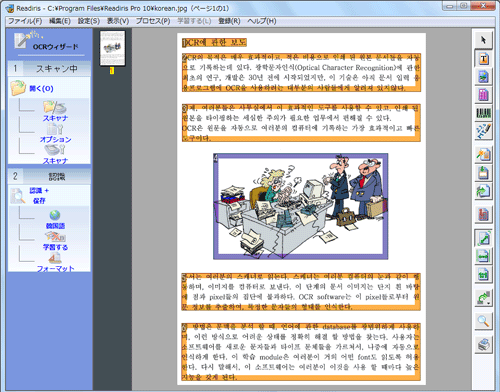Image resolution: width=500 pixels, height=392 pixels.
Task: Open the プロセス(P) menu
Action: coord(153,21)
